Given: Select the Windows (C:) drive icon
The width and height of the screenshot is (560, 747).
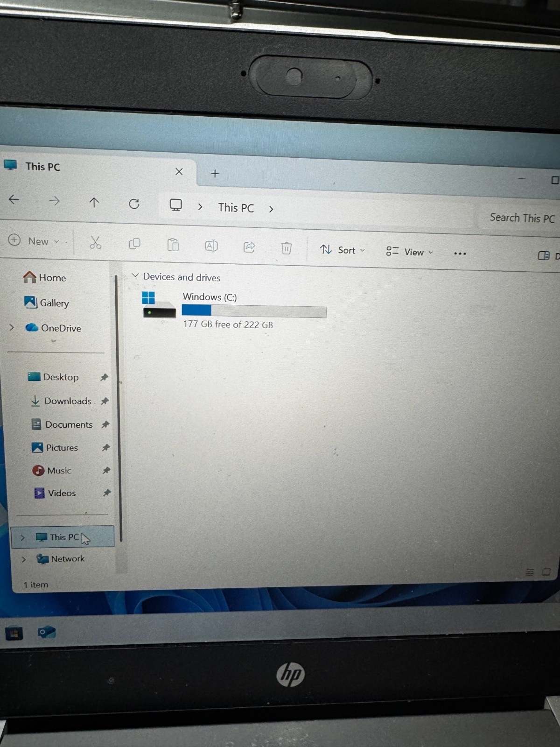Looking at the screenshot, I should [159, 305].
